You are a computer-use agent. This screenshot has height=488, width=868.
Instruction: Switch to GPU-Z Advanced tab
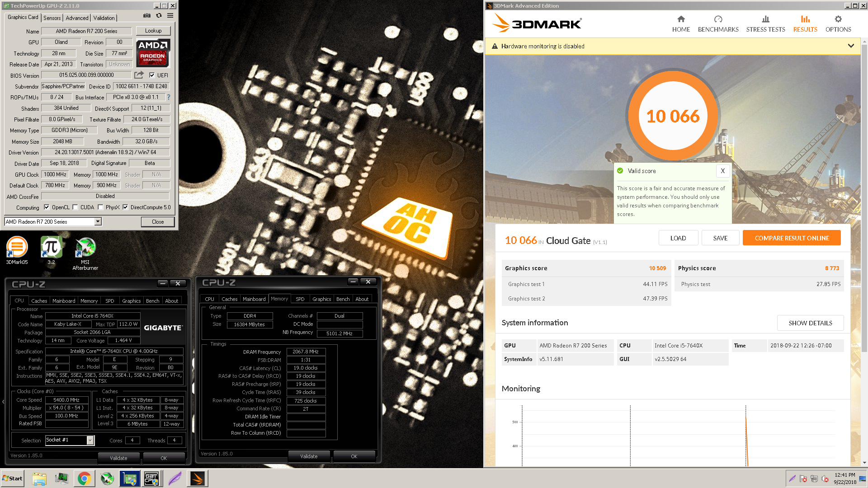click(x=77, y=18)
